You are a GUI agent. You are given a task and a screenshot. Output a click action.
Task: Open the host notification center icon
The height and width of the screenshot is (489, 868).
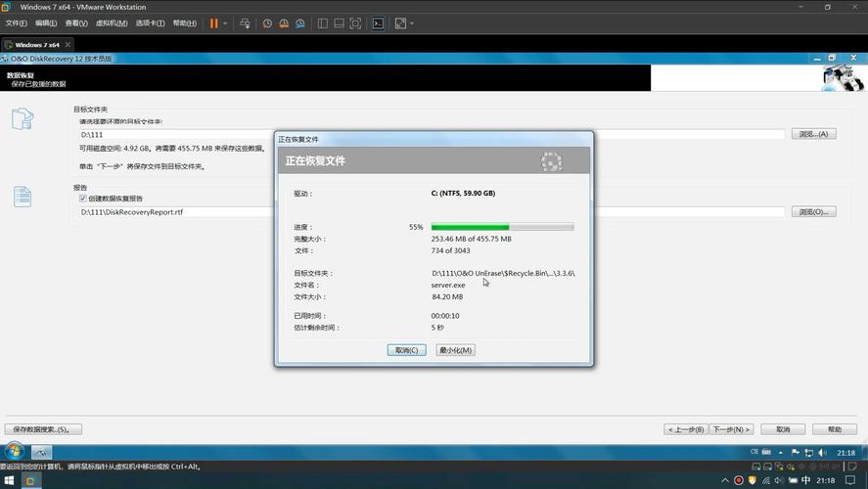[850, 480]
